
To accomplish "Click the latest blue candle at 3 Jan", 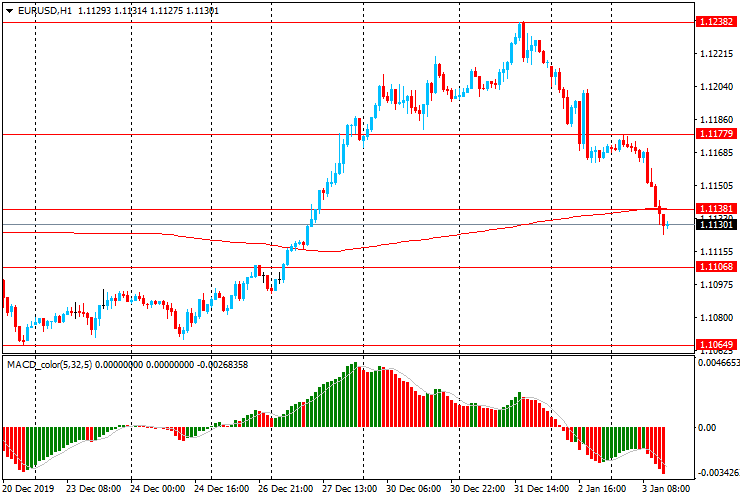I will (x=667, y=225).
